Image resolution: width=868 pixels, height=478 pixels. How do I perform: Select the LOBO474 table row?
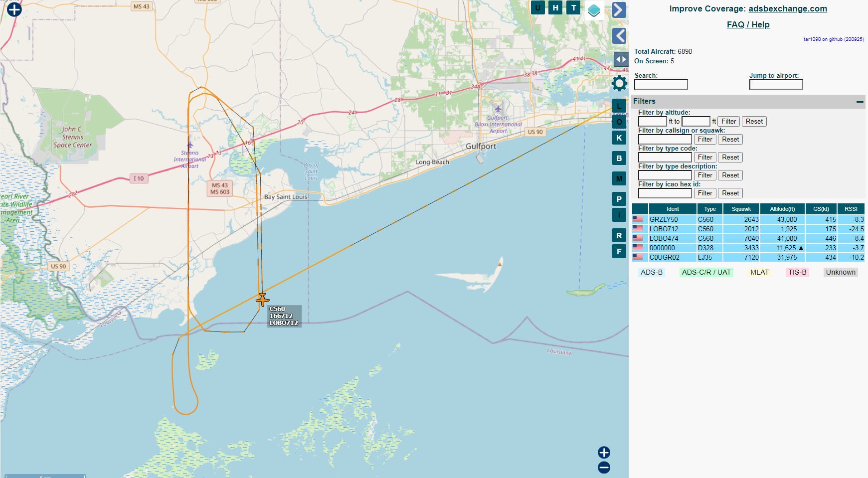click(x=748, y=238)
